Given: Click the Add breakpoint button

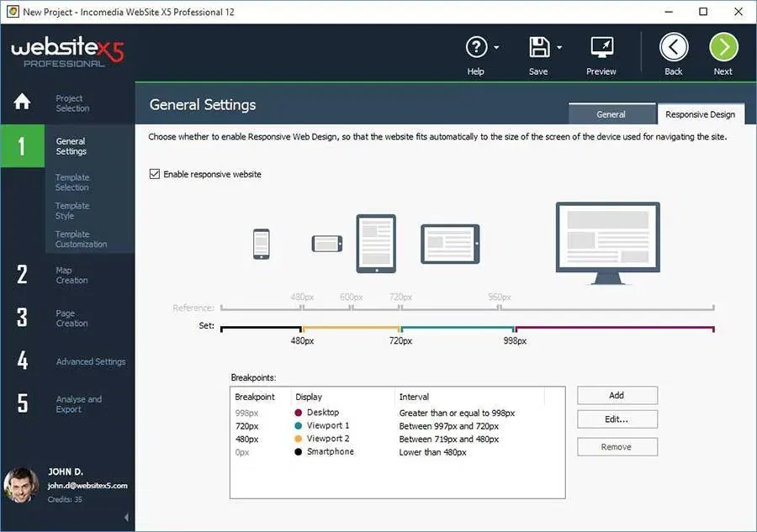Looking at the screenshot, I should (x=617, y=395).
